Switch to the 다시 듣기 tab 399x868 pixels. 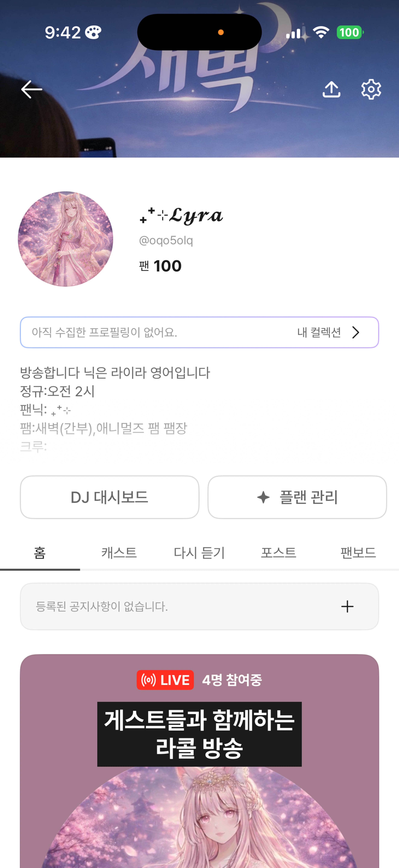tap(199, 553)
